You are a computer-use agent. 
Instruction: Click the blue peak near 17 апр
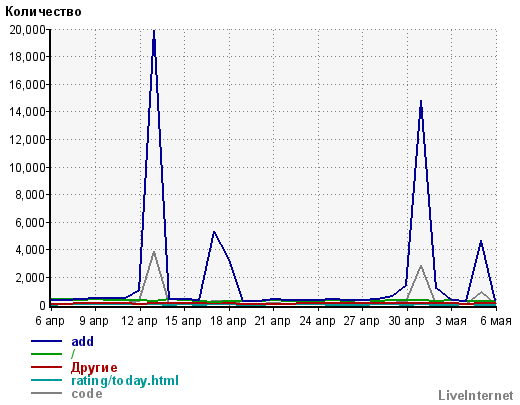(214, 231)
